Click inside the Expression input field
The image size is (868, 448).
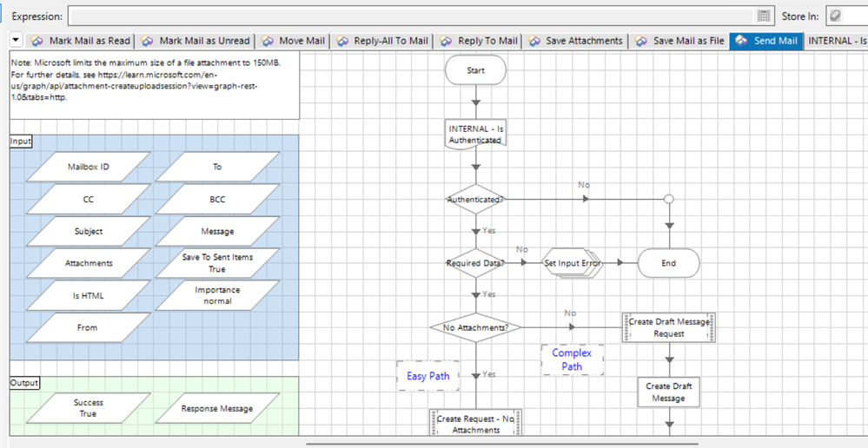pos(412,16)
